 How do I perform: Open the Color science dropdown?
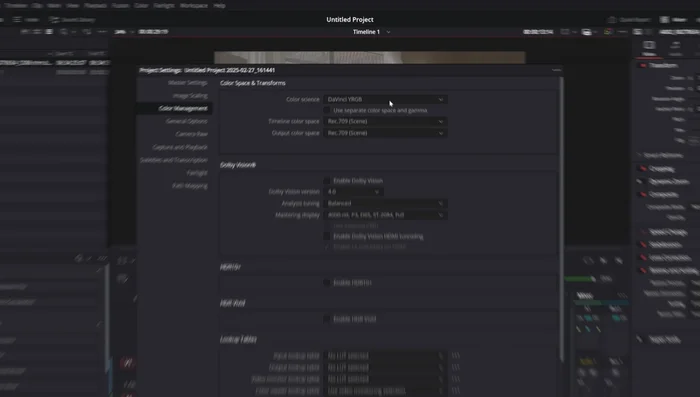pyautogui.click(x=385, y=100)
